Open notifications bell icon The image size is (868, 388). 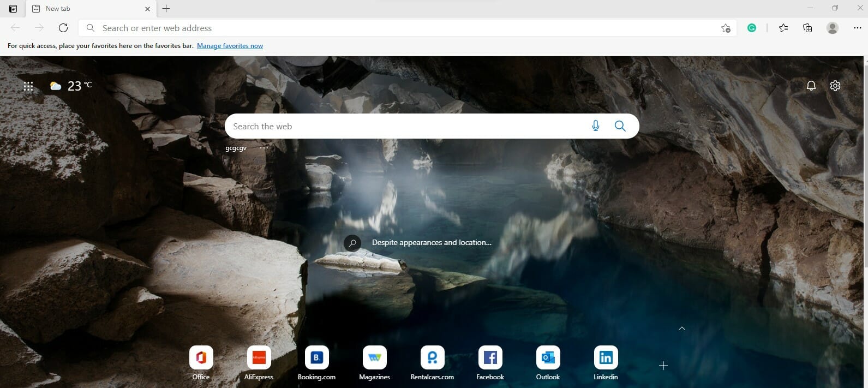tap(811, 86)
